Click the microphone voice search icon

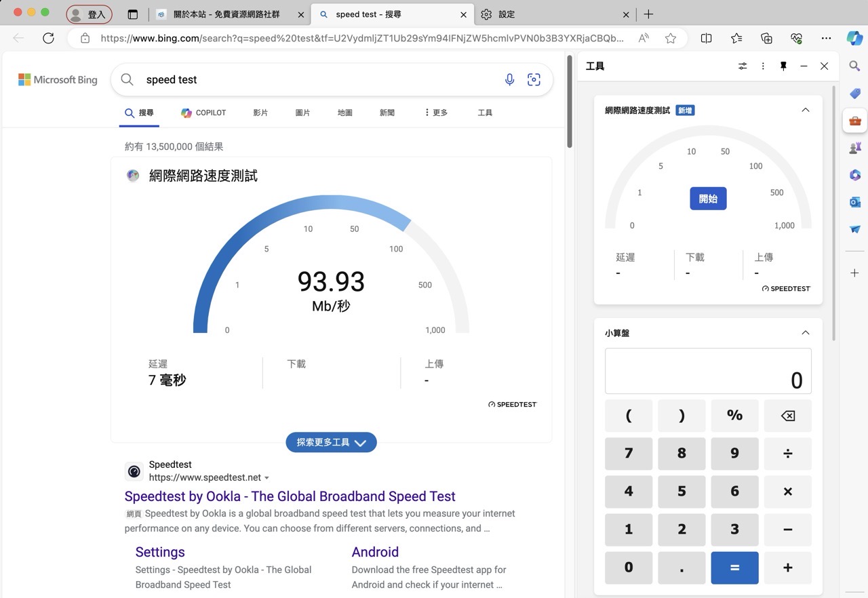[509, 80]
